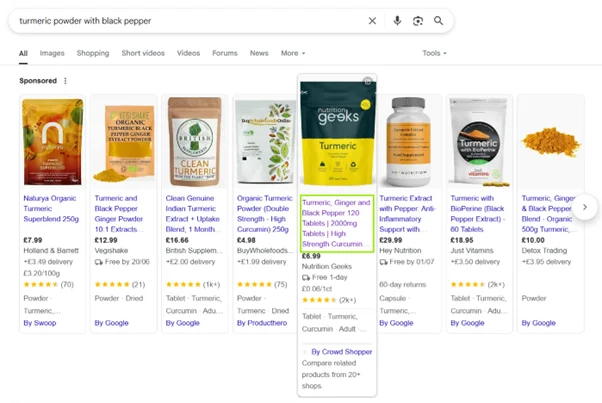This screenshot has height=403, width=602.
Task: Open Turmeric Extract with Pepper Anti-Inflammatory link
Action: click(407, 214)
